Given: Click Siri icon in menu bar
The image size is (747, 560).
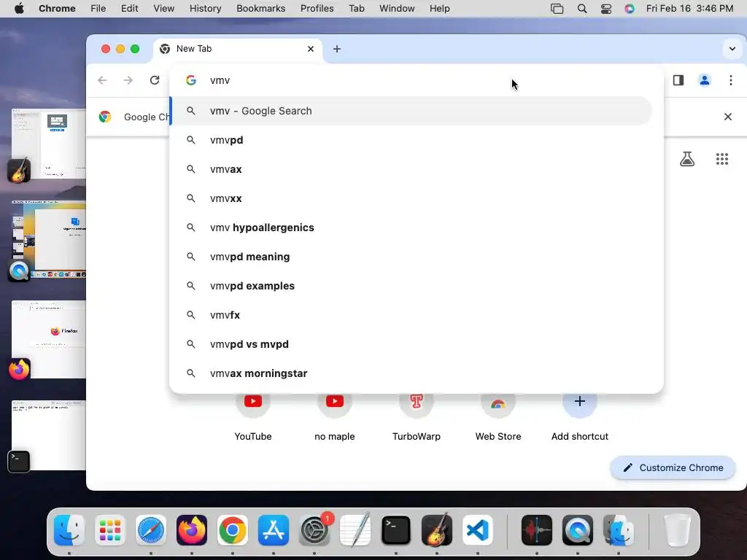Looking at the screenshot, I should point(630,9).
